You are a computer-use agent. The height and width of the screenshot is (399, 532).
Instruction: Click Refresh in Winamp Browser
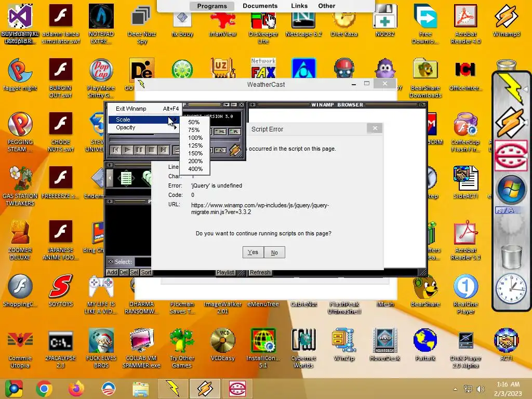coord(260,272)
